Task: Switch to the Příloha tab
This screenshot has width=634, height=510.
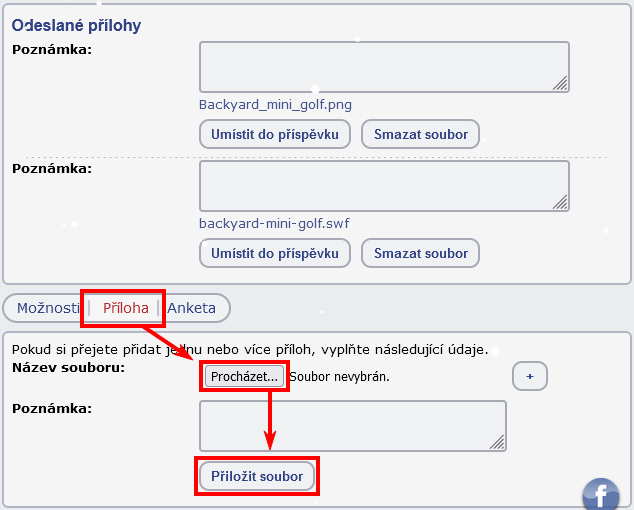Action: 125,308
